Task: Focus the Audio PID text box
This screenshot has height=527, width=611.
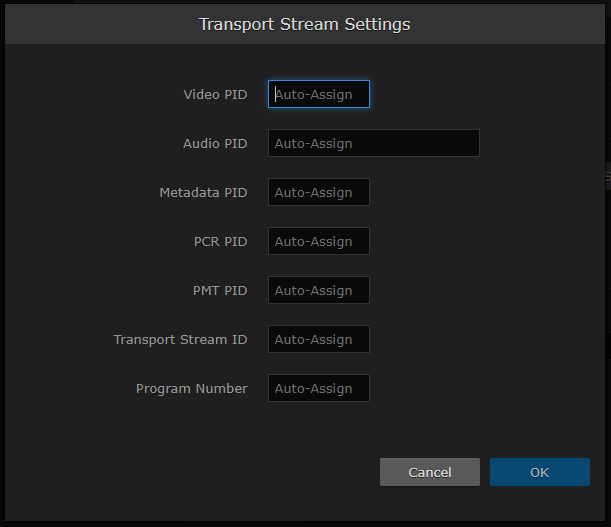Action: pyautogui.click(x=373, y=143)
